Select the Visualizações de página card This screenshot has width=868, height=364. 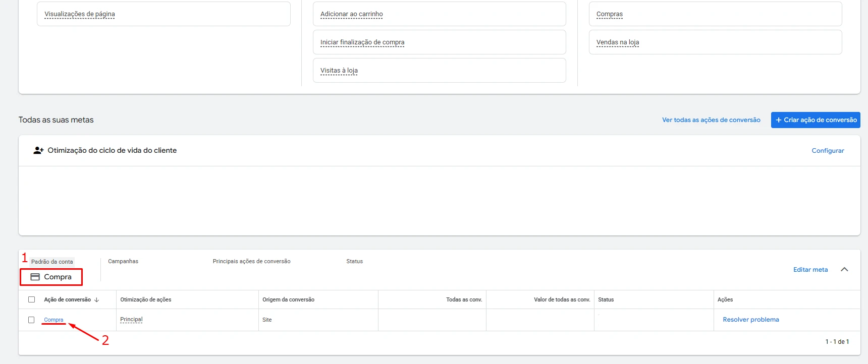[x=164, y=14]
